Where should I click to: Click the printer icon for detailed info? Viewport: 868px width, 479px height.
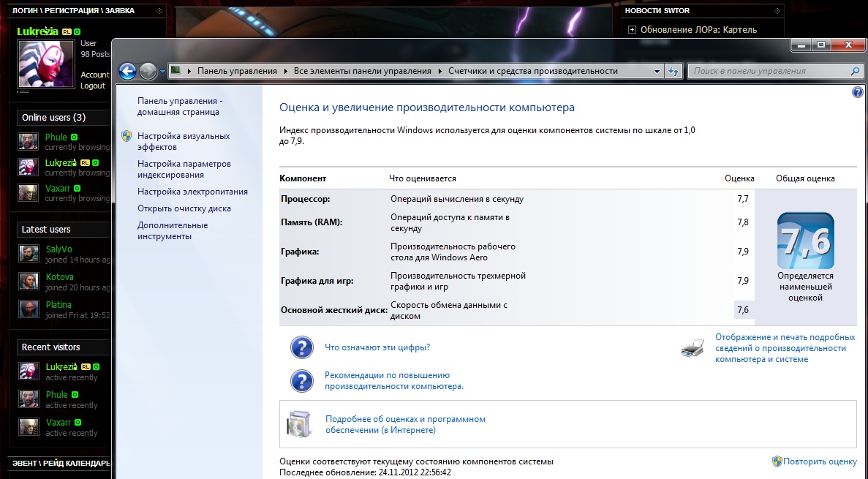click(692, 349)
